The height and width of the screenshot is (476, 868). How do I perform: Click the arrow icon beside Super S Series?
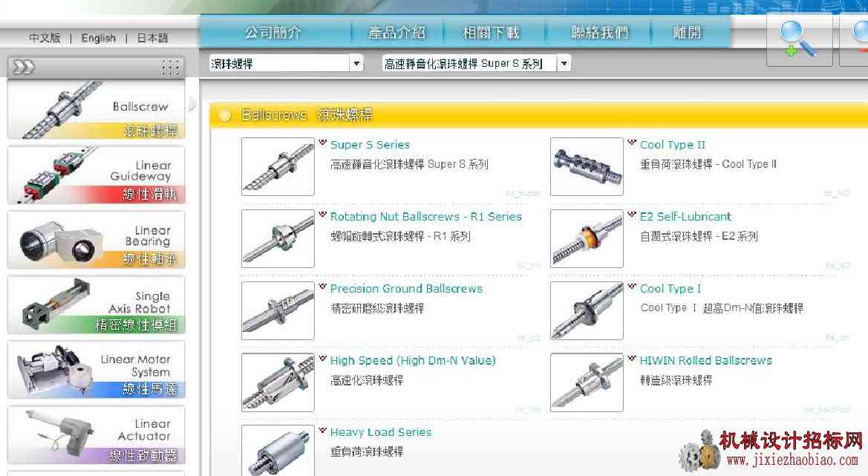pyautogui.click(x=323, y=143)
